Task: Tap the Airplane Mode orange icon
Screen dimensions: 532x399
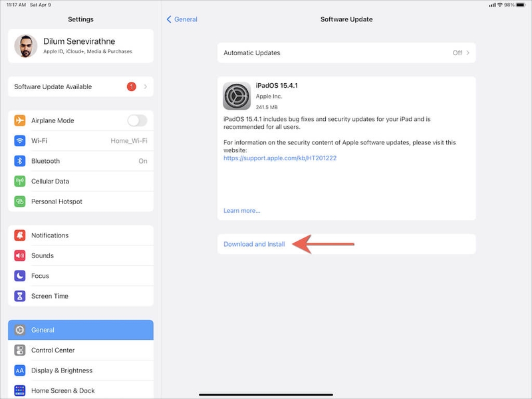Action: [x=20, y=120]
